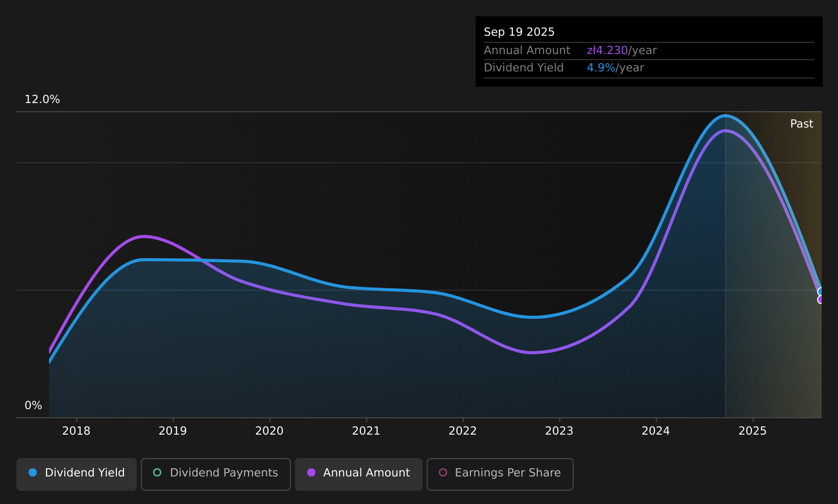This screenshot has height=504, width=838.
Task: Click the 0% axis label
Action: coord(34,406)
